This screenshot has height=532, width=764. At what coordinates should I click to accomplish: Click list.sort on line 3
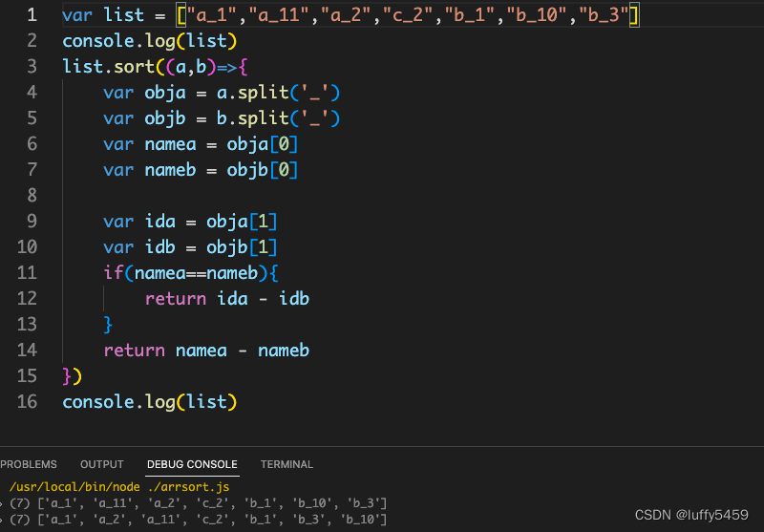click(x=109, y=67)
